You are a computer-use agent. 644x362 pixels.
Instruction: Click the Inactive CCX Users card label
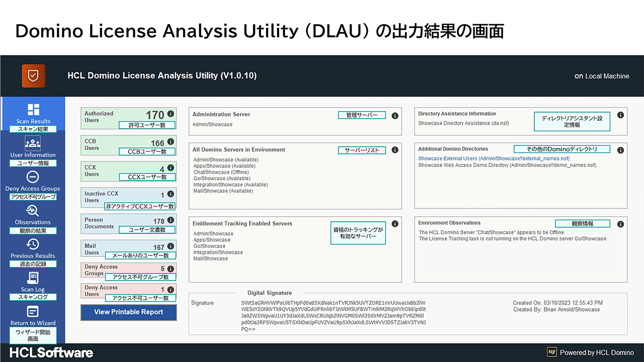tap(101, 197)
